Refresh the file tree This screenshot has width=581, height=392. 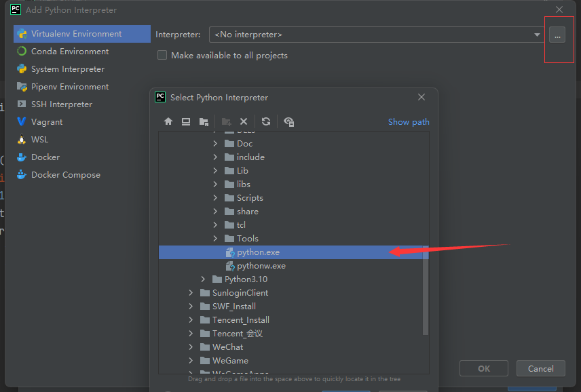(265, 121)
